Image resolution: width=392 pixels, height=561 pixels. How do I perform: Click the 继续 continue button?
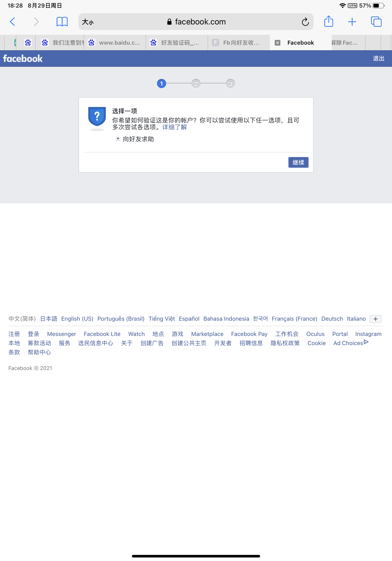click(x=298, y=162)
